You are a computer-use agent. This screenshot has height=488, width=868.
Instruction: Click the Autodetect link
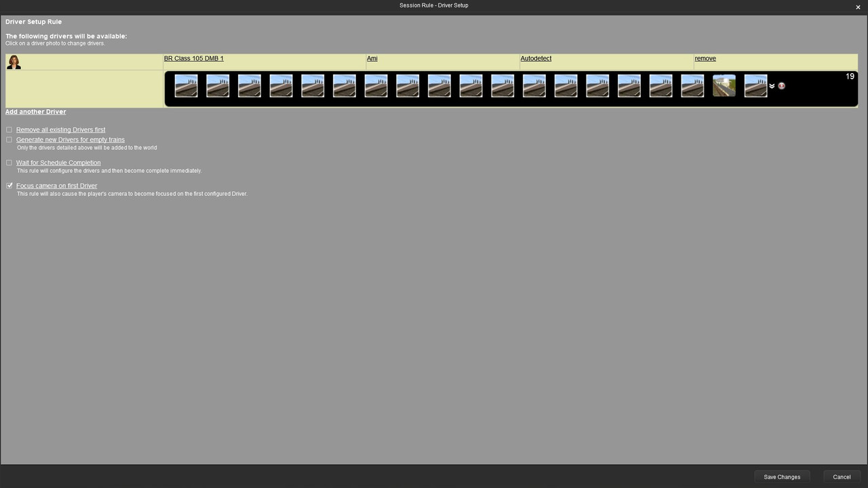(x=536, y=58)
